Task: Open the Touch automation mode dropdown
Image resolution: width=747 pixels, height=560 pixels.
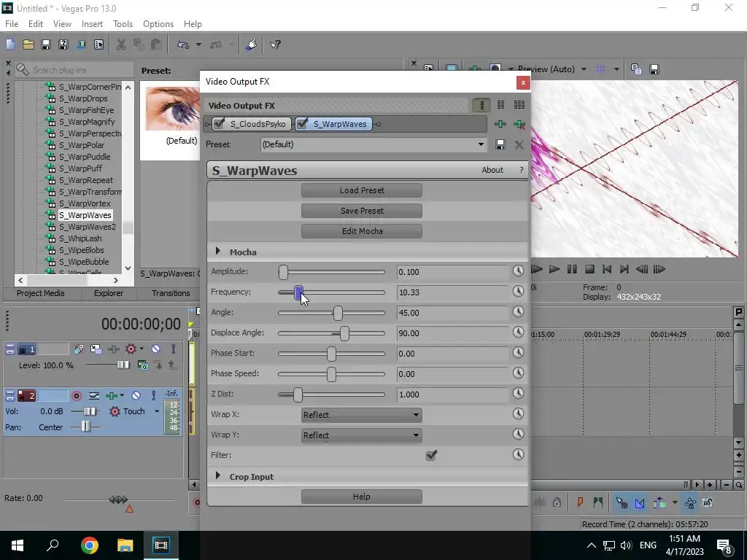Action: [157, 411]
